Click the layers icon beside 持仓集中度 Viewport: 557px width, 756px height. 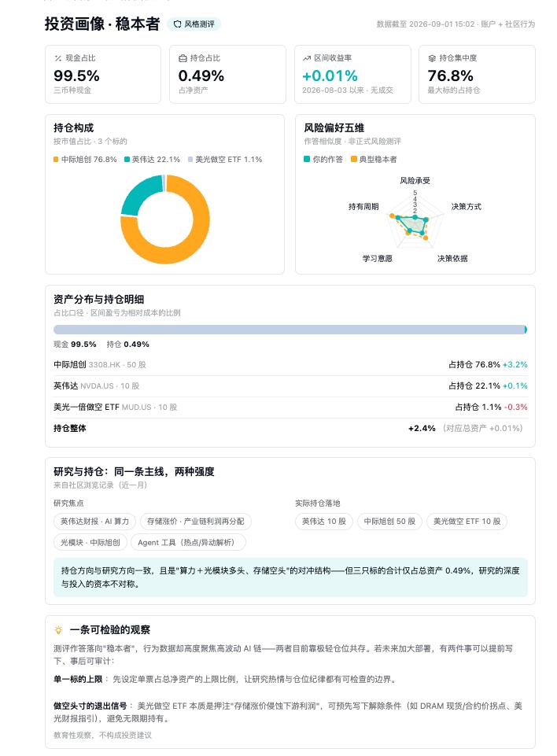coord(432,58)
